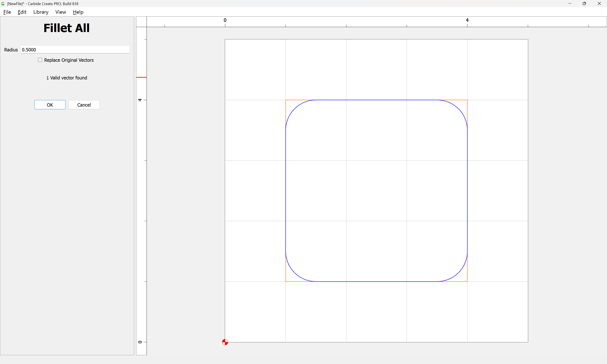Open the Edit menu
Image resolution: width=607 pixels, height=364 pixels.
coord(22,12)
